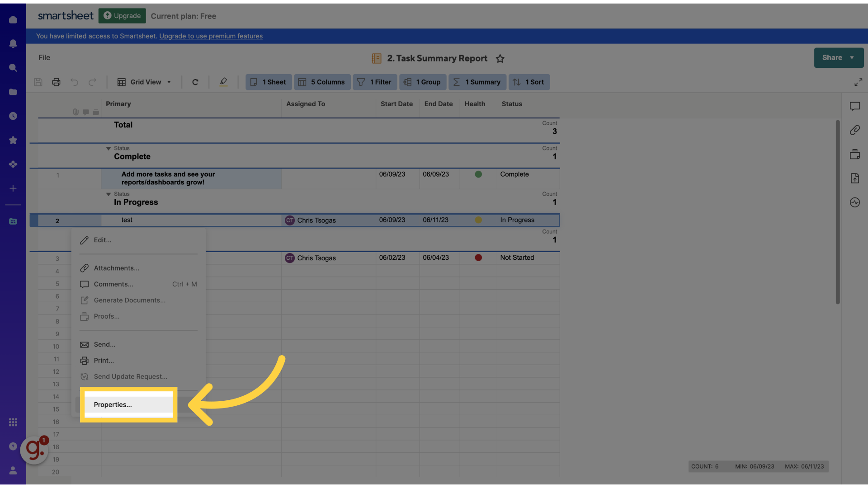Click the Undo arrow icon
This screenshot has width=868, height=488.
tap(74, 82)
